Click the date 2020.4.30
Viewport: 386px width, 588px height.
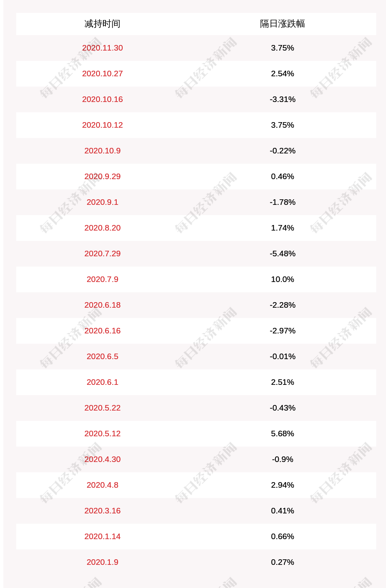[103, 459]
